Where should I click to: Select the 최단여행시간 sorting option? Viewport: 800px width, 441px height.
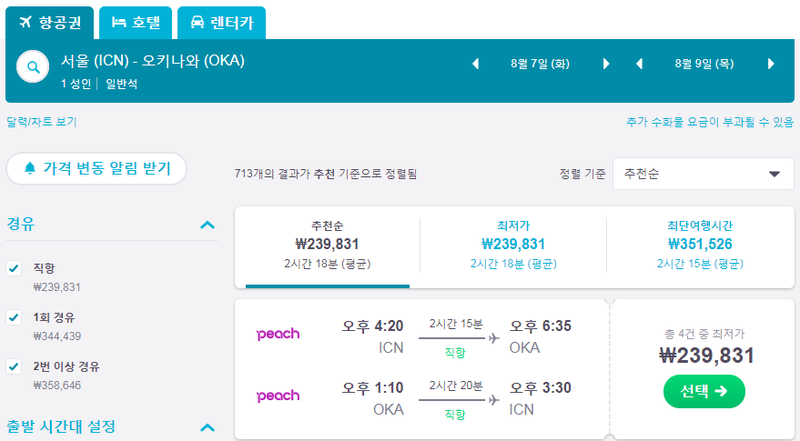700,245
